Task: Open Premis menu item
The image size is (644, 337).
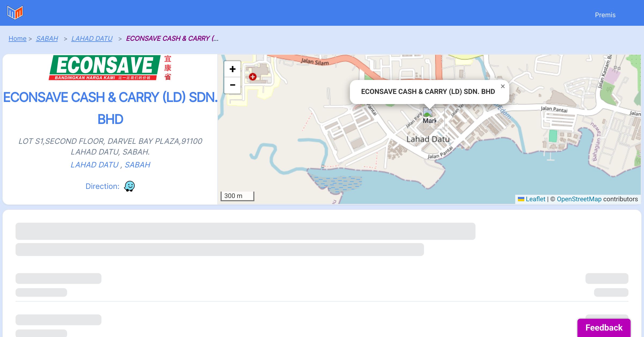Action: pos(605,15)
